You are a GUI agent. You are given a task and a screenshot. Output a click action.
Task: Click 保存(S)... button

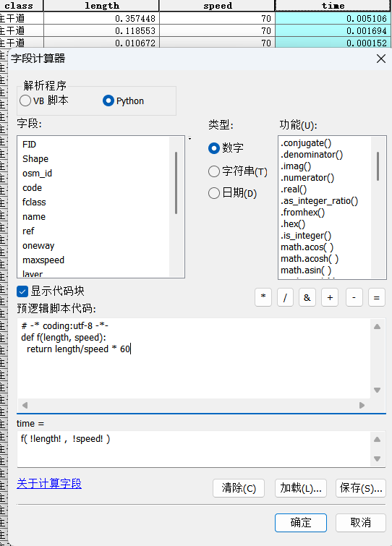click(x=361, y=488)
